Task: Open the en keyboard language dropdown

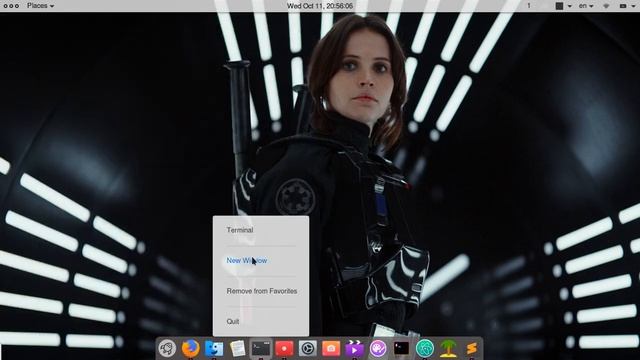Action: (586, 6)
